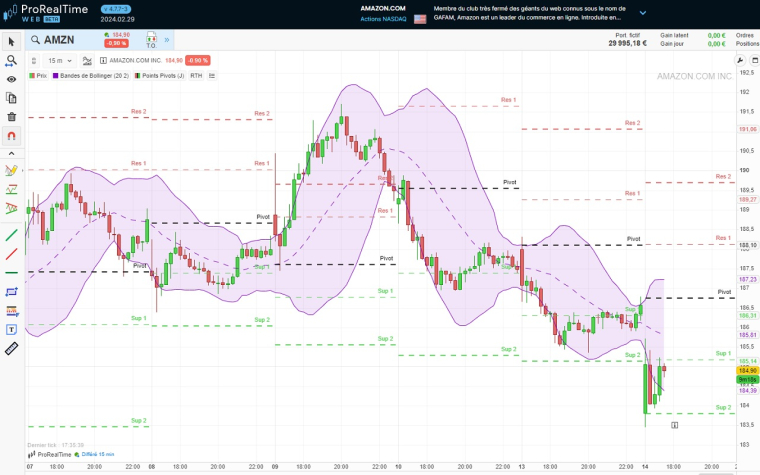Click the copy objects icon
Viewport: 760px width, 475px height.
click(x=11, y=98)
